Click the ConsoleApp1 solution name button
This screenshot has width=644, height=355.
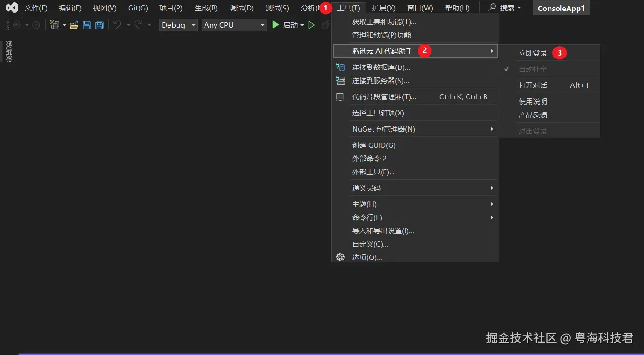click(x=561, y=8)
